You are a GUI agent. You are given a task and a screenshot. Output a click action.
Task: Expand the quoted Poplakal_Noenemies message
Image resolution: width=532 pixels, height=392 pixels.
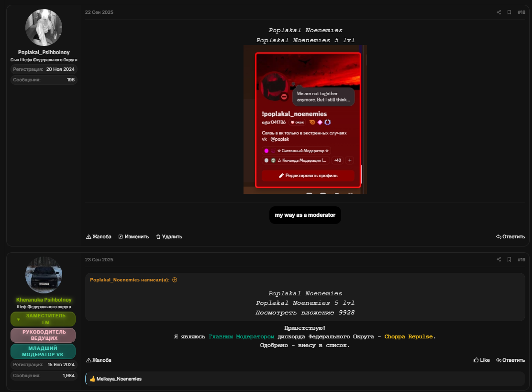click(x=305, y=303)
